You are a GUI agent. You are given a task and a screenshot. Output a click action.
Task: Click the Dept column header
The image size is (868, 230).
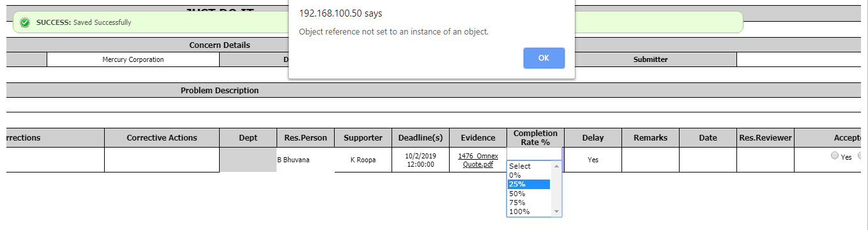click(248, 137)
